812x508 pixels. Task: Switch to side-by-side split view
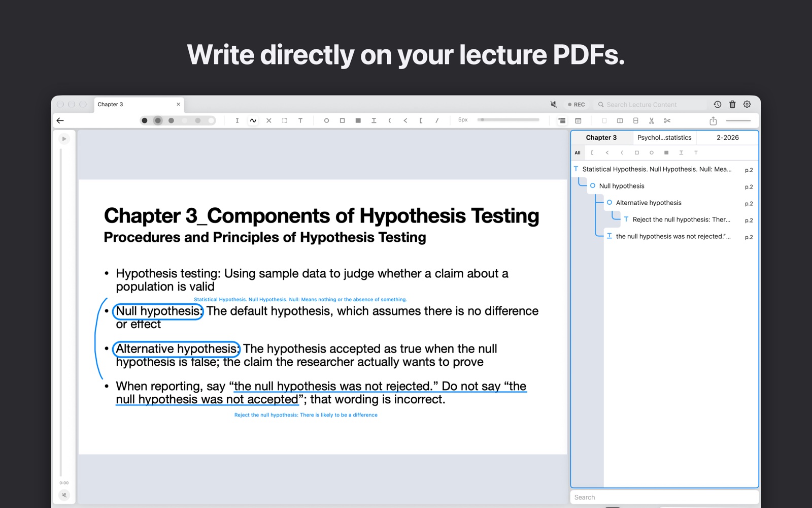pyautogui.click(x=620, y=121)
